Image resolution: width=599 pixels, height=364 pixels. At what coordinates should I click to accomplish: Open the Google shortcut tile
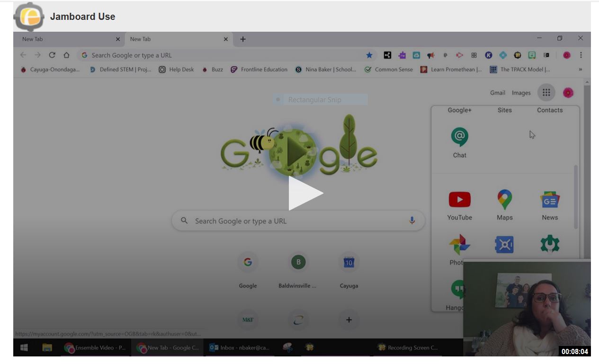coord(248,271)
